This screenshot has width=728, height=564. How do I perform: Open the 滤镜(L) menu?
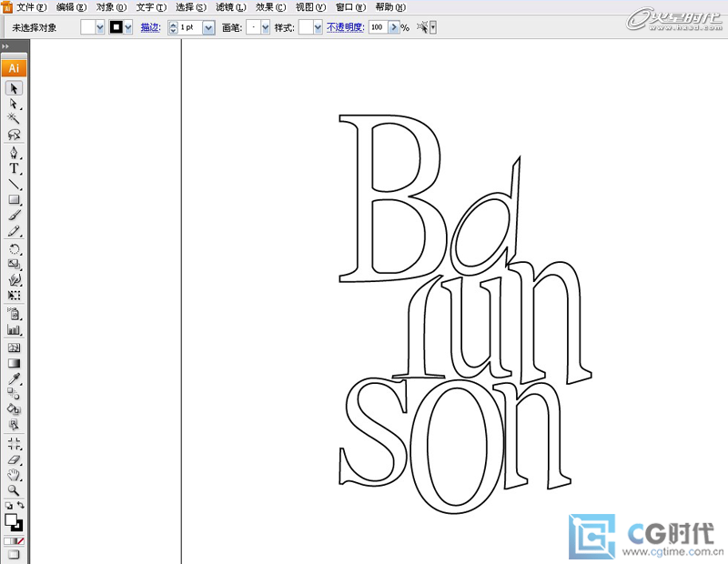(x=231, y=7)
